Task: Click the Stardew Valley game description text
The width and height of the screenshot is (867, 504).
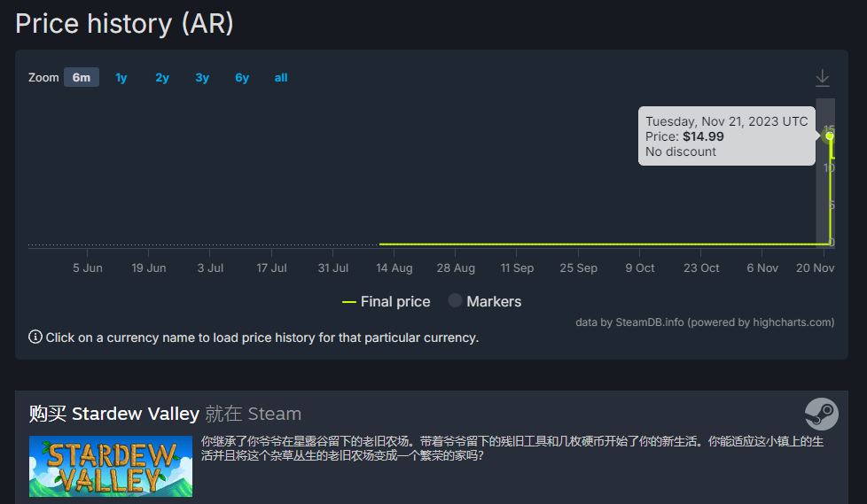Action: coord(512,448)
